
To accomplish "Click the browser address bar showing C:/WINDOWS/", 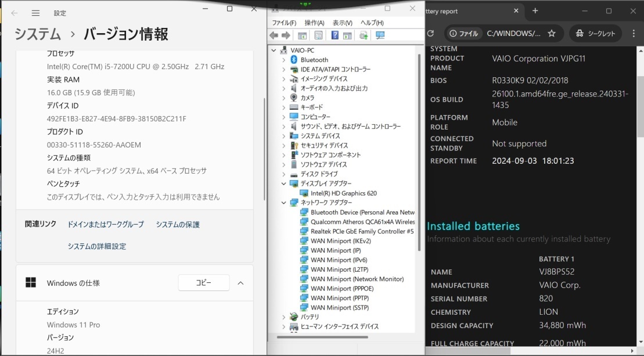I will point(513,33).
